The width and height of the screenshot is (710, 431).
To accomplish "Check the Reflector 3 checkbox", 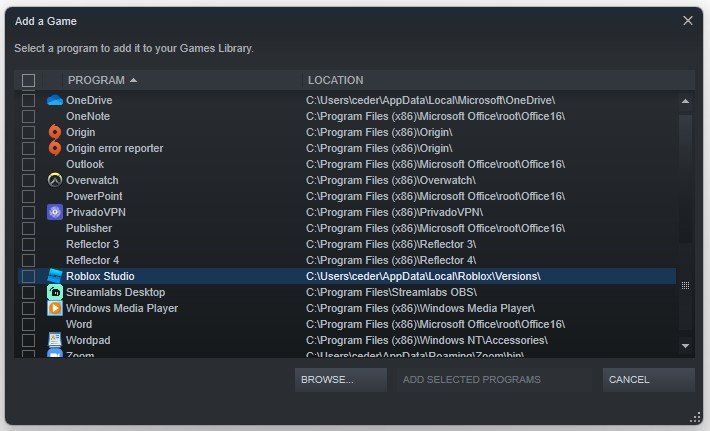I will [x=29, y=244].
